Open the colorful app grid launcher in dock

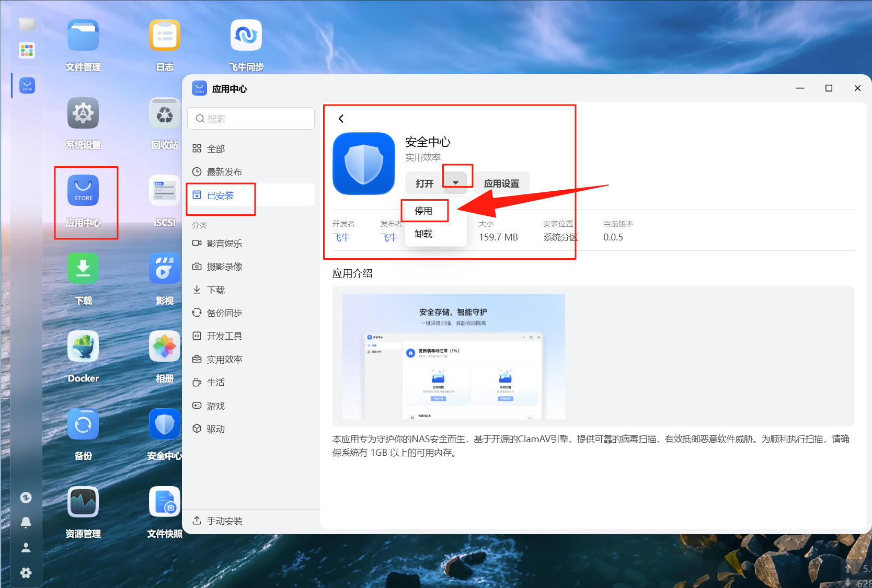click(x=27, y=50)
